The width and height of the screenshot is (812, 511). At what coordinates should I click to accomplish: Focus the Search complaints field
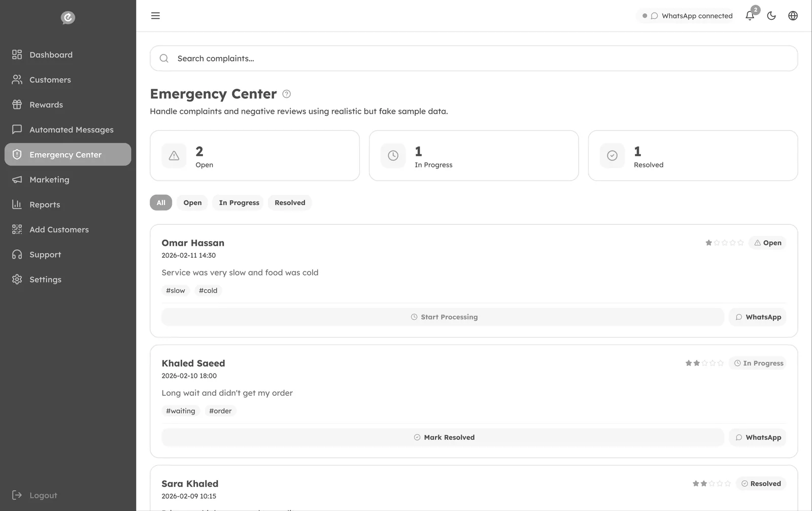(473, 58)
